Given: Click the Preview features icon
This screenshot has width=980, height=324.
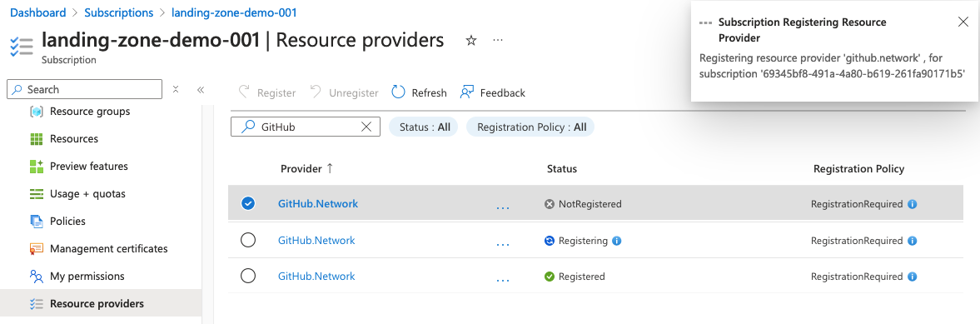Looking at the screenshot, I should click(x=37, y=167).
